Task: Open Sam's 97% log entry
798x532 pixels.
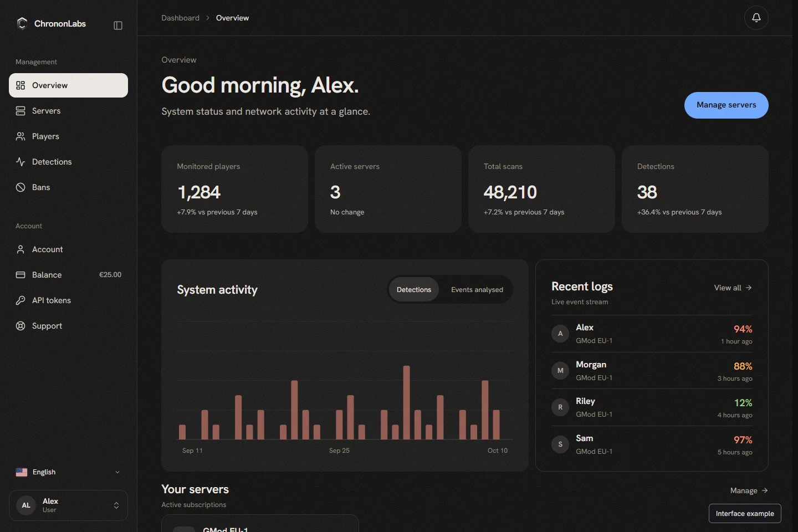Action: (652, 444)
